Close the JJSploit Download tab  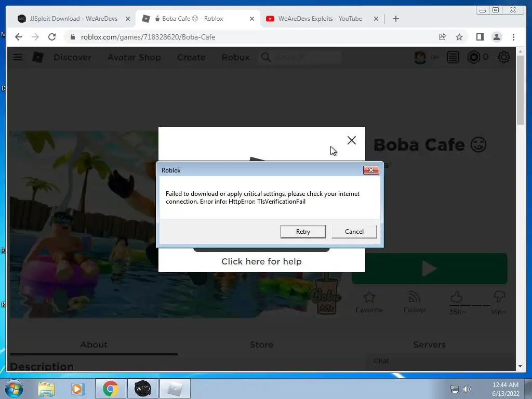point(128,19)
